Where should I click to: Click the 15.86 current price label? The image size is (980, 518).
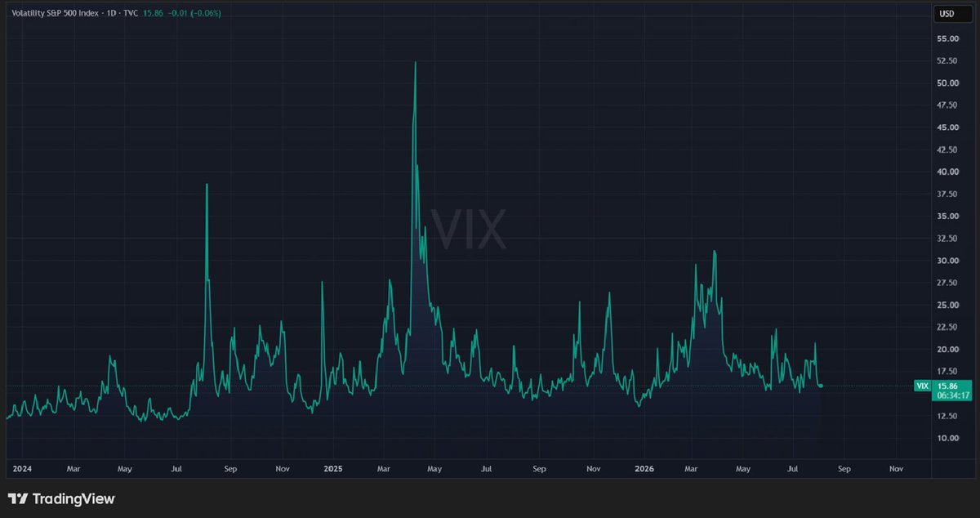(948, 386)
